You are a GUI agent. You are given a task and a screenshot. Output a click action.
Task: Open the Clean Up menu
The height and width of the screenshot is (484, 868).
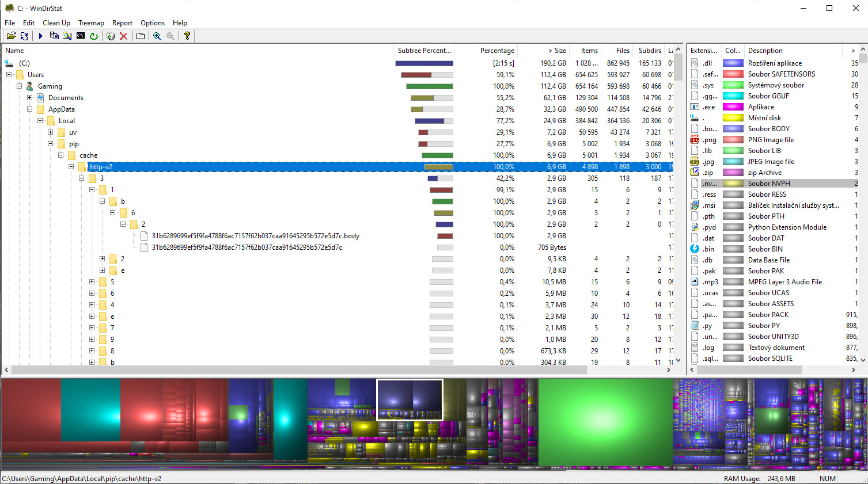pos(56,23)
